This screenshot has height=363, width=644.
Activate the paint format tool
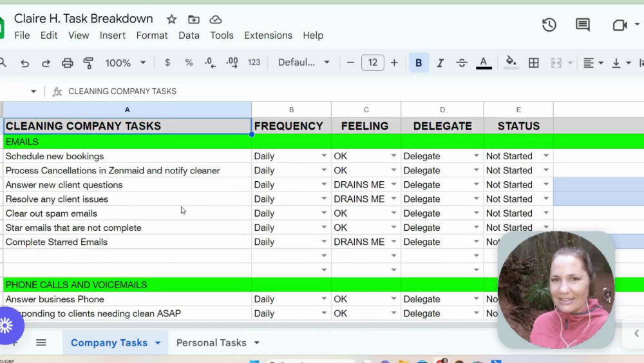[x=88, y=63]
